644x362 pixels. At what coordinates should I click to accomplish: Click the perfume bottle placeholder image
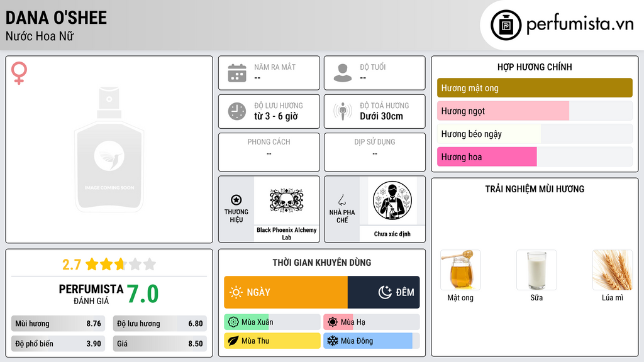pos(109,150)
